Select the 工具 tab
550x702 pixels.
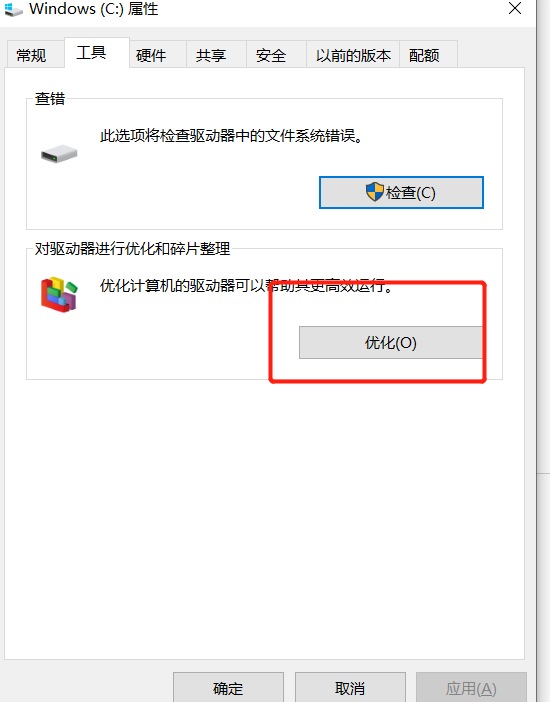pyautogui.click(x=91, y=53)
